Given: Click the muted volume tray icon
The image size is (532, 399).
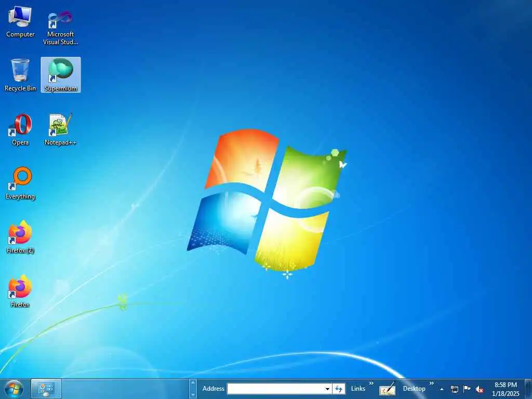Looking at the screenshot, I should [480, 389].
